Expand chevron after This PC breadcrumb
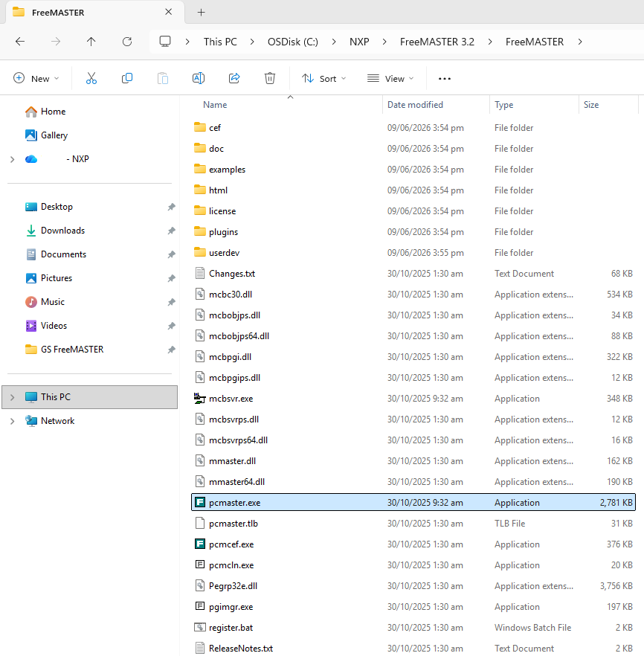Screen dimensions: 644x656 [x=252, y=42]
